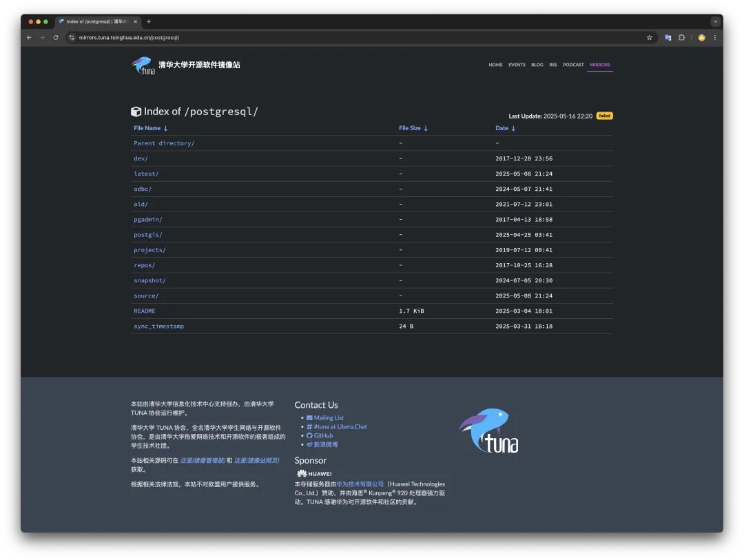
Task: Open the browser tab search chevron
Action: click(x=715, y=21)
